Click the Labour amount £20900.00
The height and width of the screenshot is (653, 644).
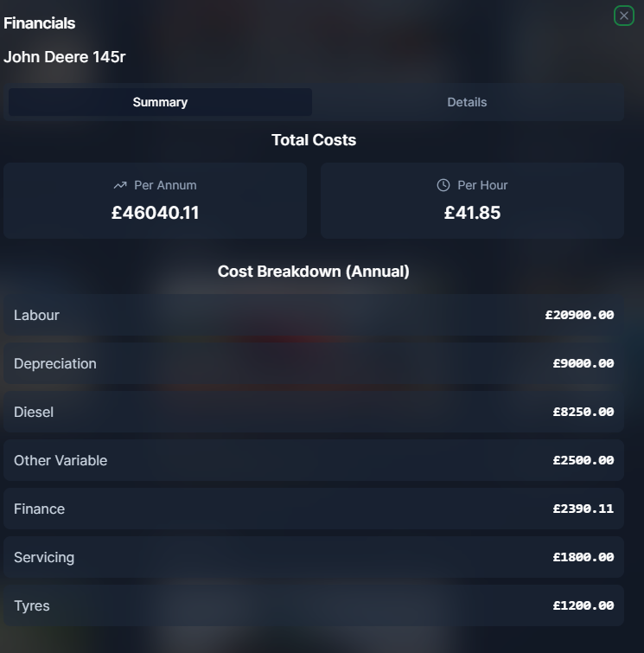click(579, 315)
